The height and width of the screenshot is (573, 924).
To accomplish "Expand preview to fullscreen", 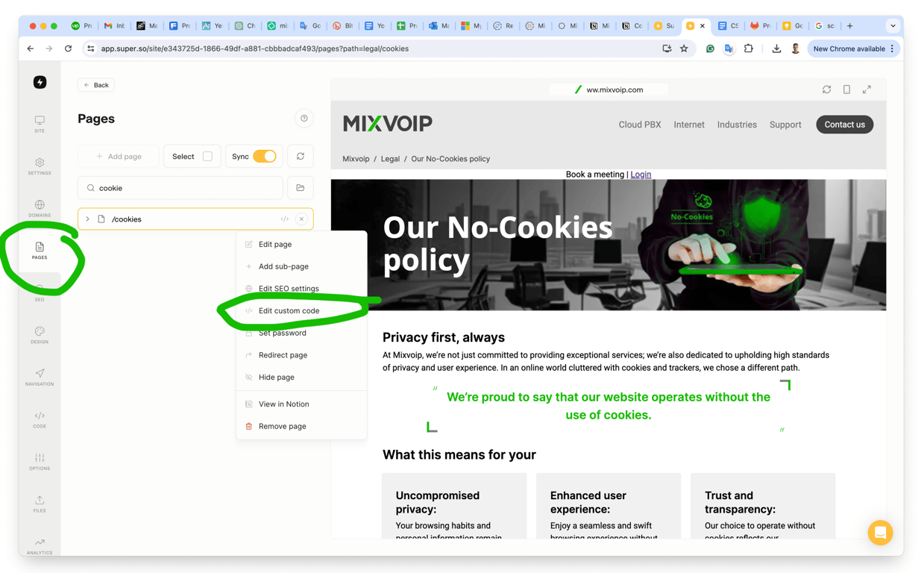I will pos(867,90).
